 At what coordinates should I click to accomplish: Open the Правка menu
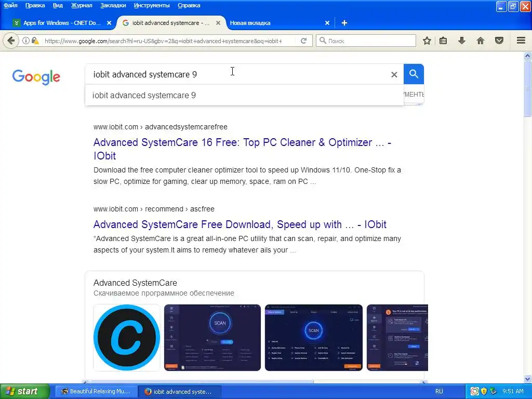pos(35,5)
